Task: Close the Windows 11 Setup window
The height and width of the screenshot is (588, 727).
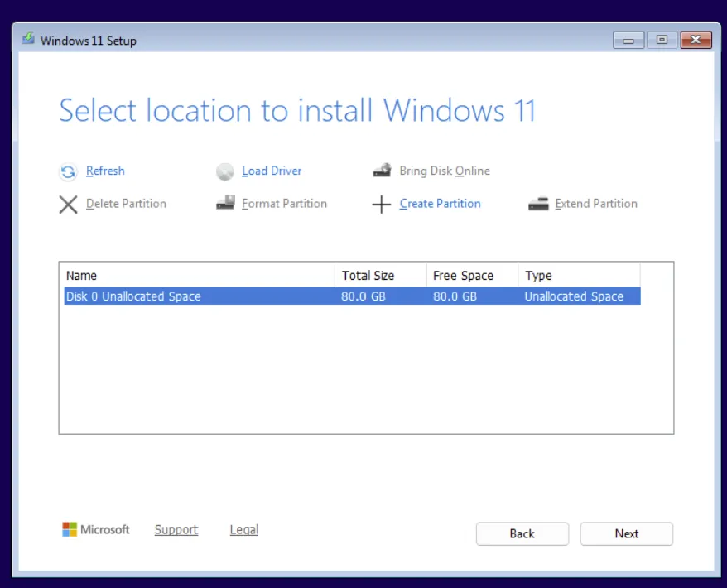Action: (x=696, y=40)
